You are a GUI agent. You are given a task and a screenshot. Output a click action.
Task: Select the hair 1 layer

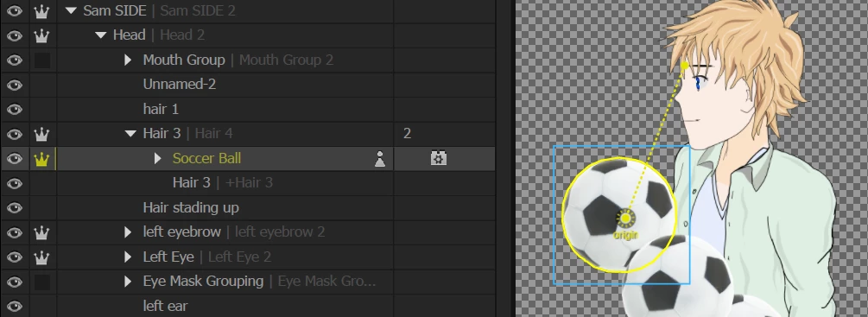click(x=161, y=109)
